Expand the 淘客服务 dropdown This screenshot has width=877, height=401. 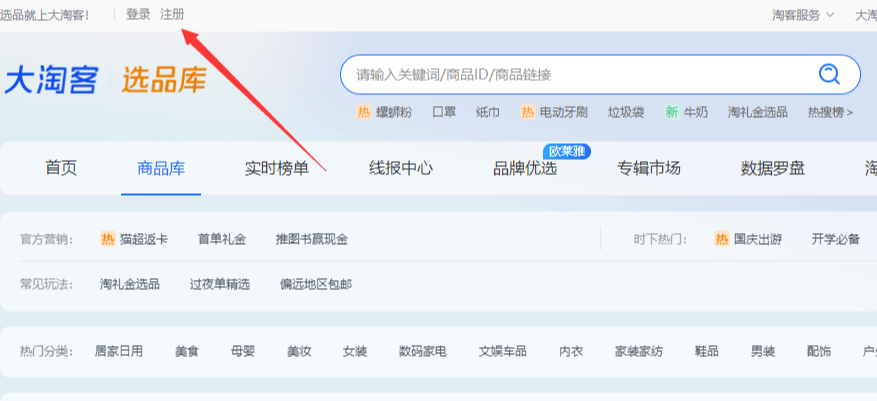803,15
